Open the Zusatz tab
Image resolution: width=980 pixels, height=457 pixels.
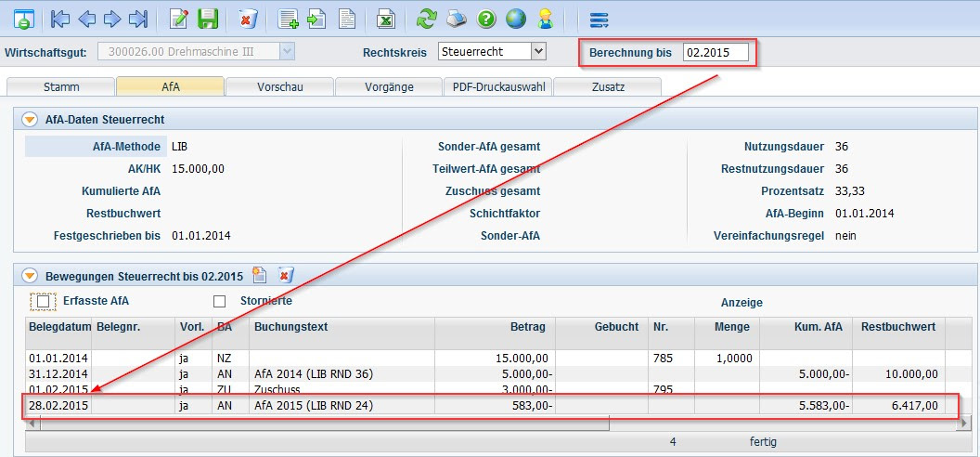pos(608,87)
